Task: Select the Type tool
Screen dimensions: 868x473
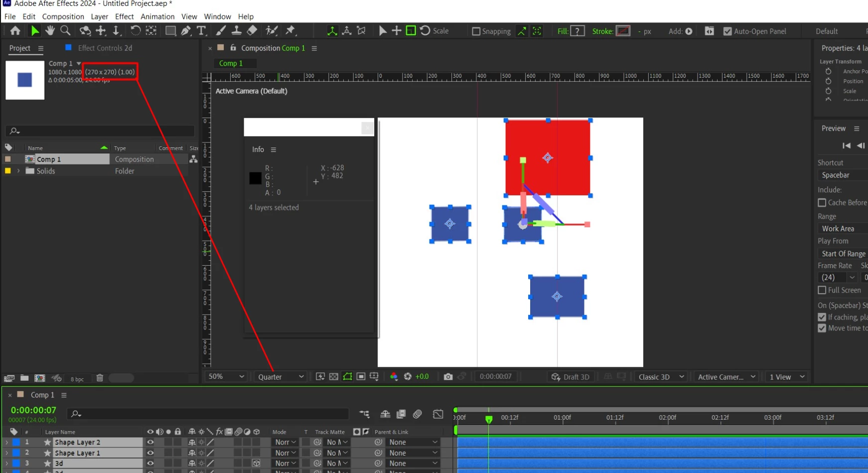Action: (201, 31)
